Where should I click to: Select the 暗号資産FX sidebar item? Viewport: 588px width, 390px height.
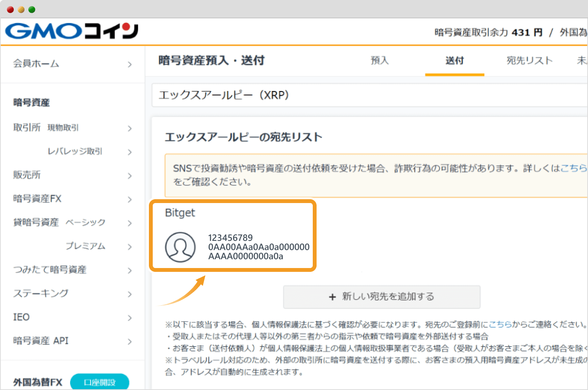[x=37, y=198]
